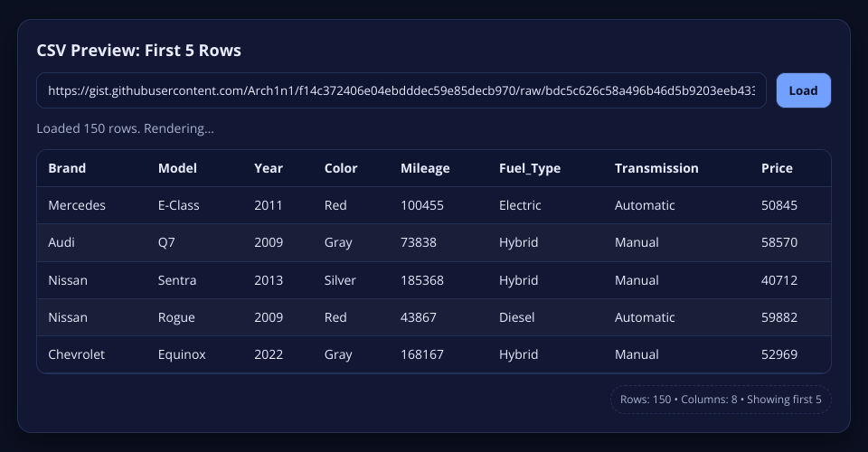
Task: Select the Q7 model cell
Action: 167,242
